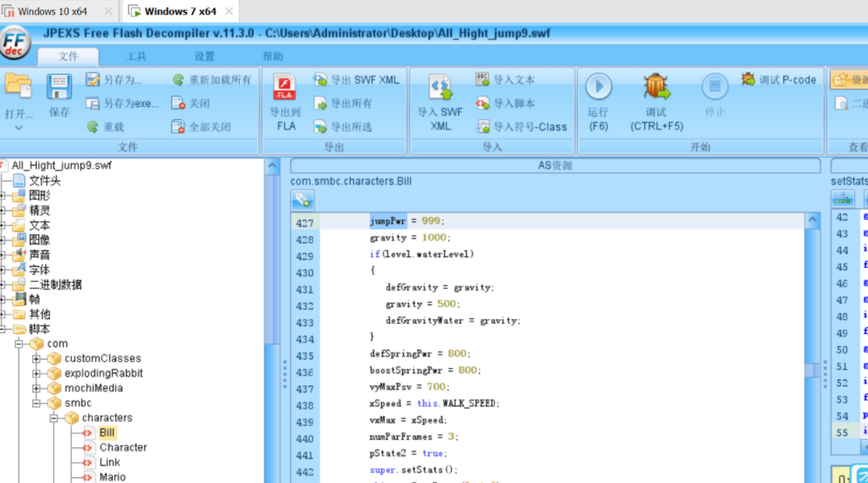Switch to the 设置 ribbon tab

tap(204, 56)
